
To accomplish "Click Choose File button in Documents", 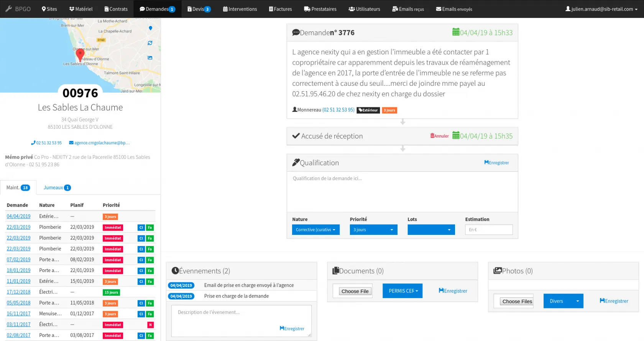I will click(x=355, y=291).
